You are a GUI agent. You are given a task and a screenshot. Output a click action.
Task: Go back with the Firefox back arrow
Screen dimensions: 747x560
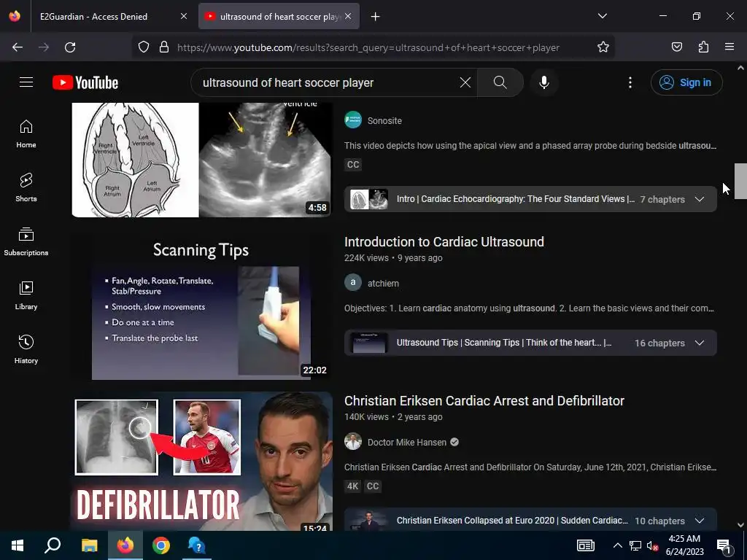(x=18, y=47)
